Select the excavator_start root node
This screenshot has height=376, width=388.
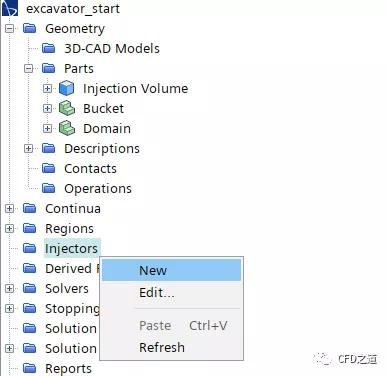point(73,9)
